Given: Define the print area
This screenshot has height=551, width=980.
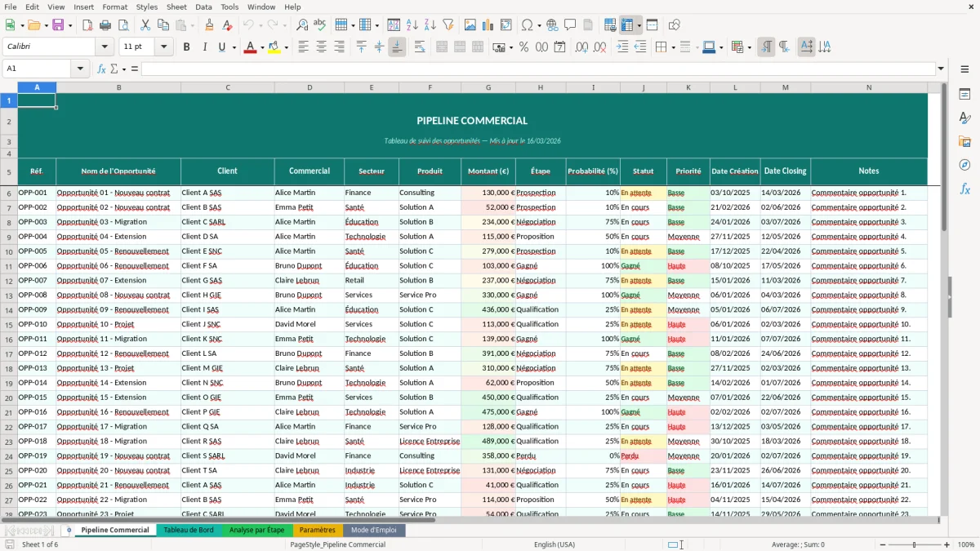Looking at the screenshot, I should 610,25.
